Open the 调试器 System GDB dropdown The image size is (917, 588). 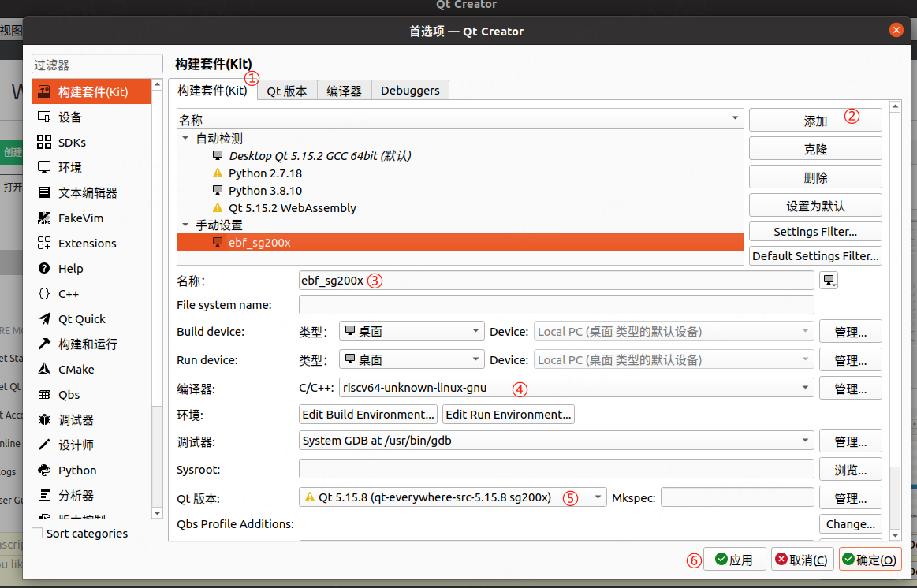click(x=556, y=441)
